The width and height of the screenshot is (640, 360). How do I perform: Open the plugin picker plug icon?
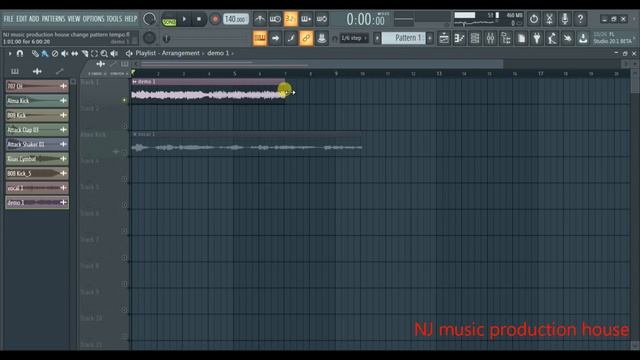coord(537,38)
